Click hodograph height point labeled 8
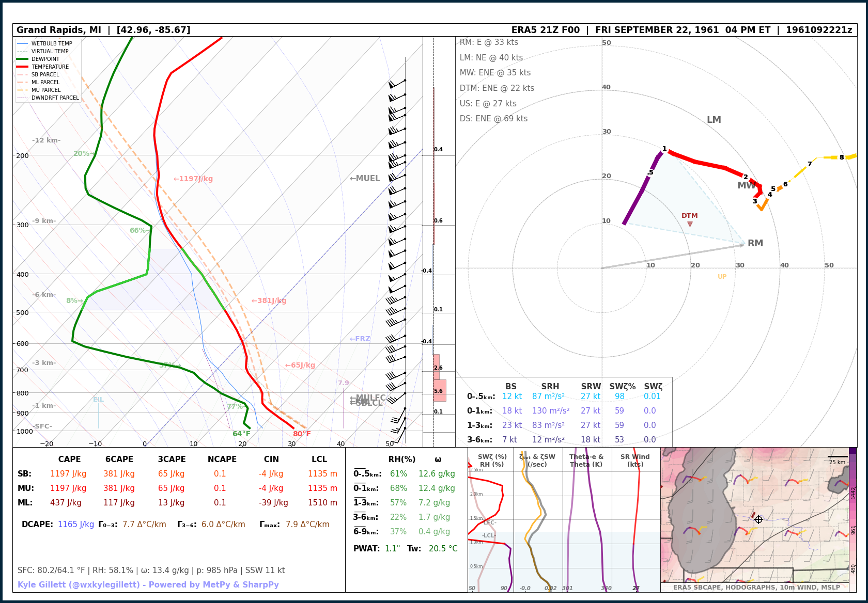 click(841, 157)
